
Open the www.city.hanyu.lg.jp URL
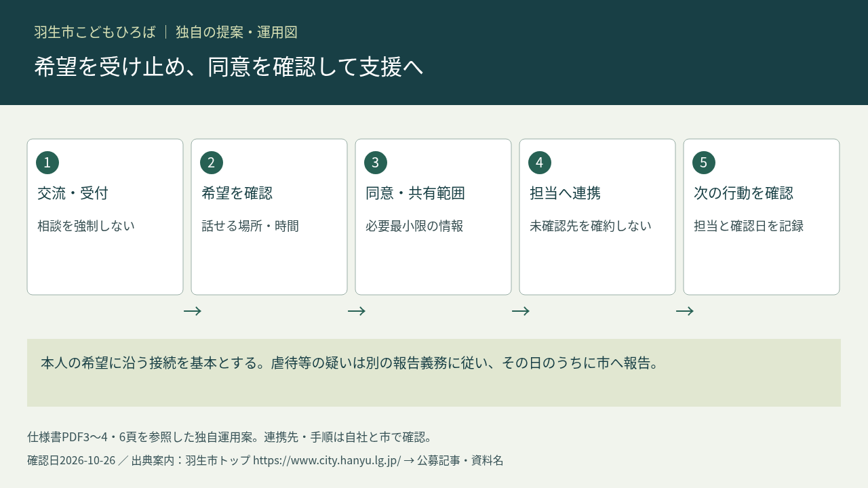click(327, 460)
